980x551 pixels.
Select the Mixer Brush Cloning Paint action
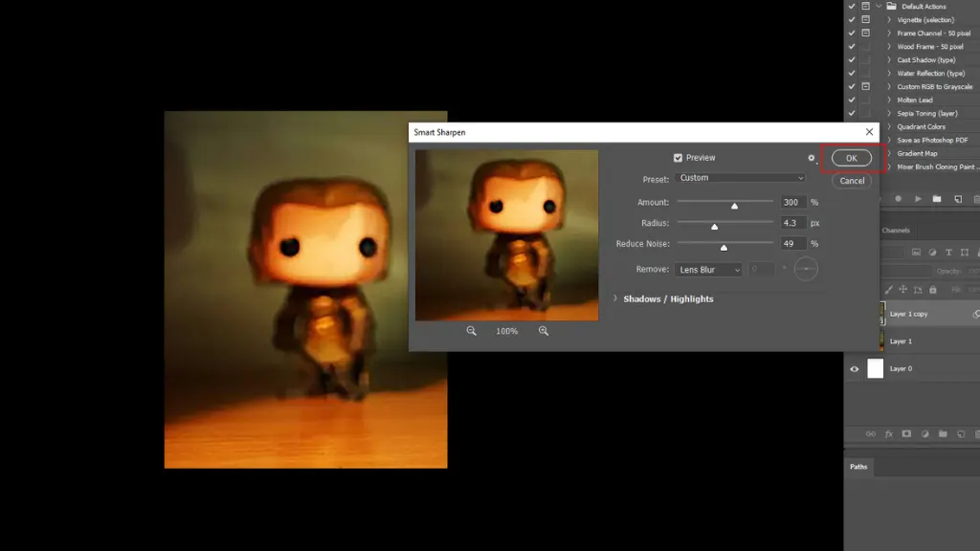[x=938, y=166]
